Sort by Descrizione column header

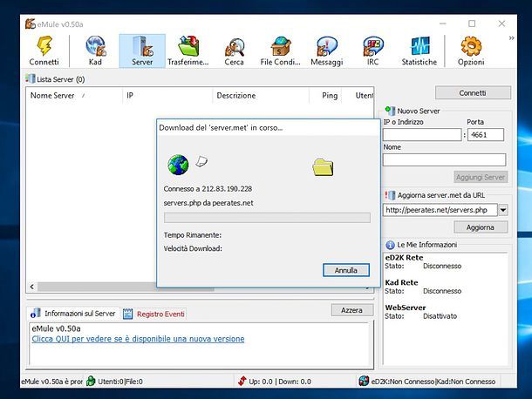[x=261, y=96]
